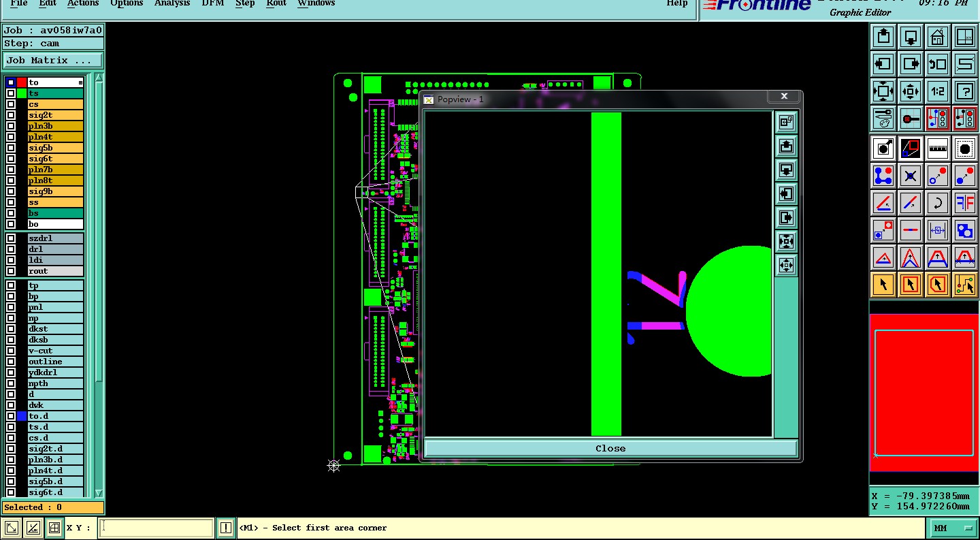
Task: Toggle checkbox for layer pln3b
Action: click(x=11, y=126)
